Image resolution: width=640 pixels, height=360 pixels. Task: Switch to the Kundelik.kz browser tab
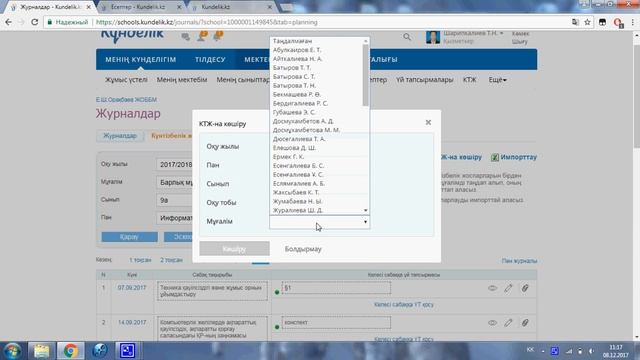coord(216,7)
